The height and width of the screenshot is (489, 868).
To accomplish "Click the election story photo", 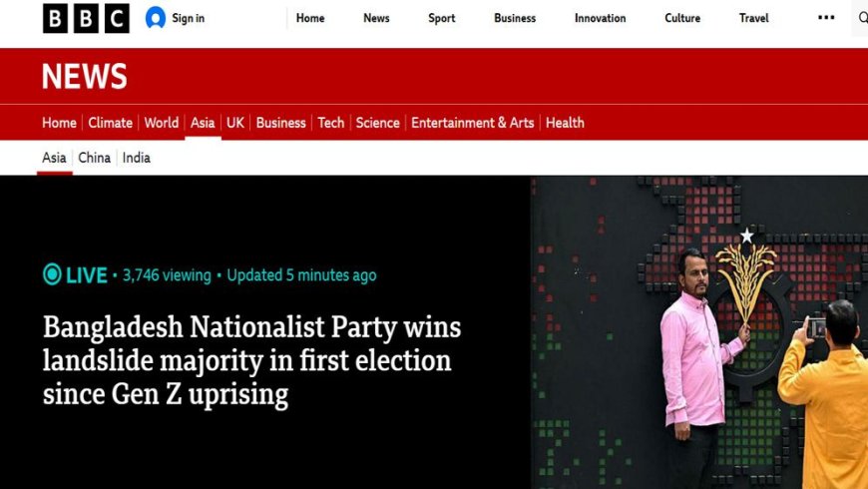I will point(698,332).
